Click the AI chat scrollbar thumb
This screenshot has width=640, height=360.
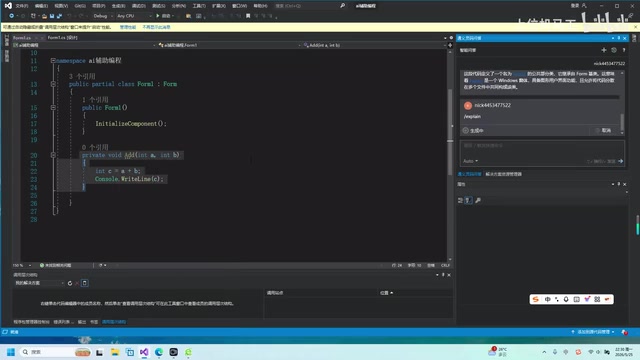point(622,121)
